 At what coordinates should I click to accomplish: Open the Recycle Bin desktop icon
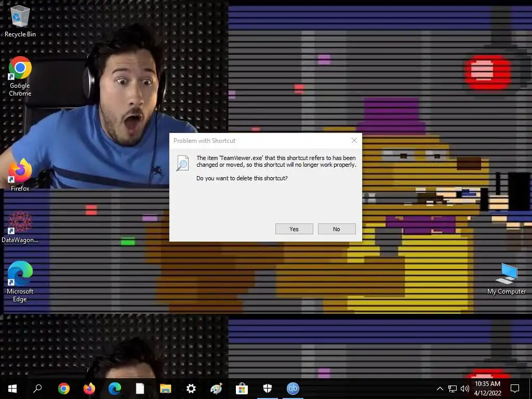tap(20, 21)
